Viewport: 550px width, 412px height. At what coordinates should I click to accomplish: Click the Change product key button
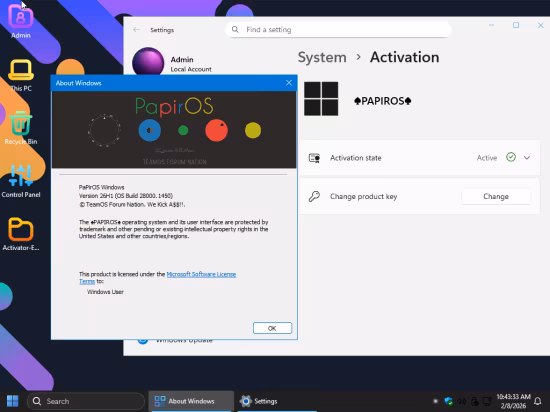click(x=496, y=196)
